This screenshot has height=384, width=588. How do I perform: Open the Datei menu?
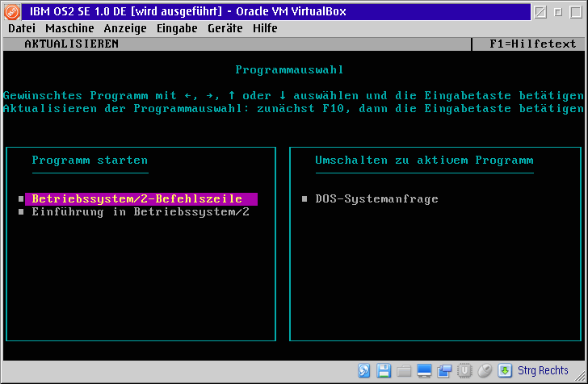coord(22,28)
